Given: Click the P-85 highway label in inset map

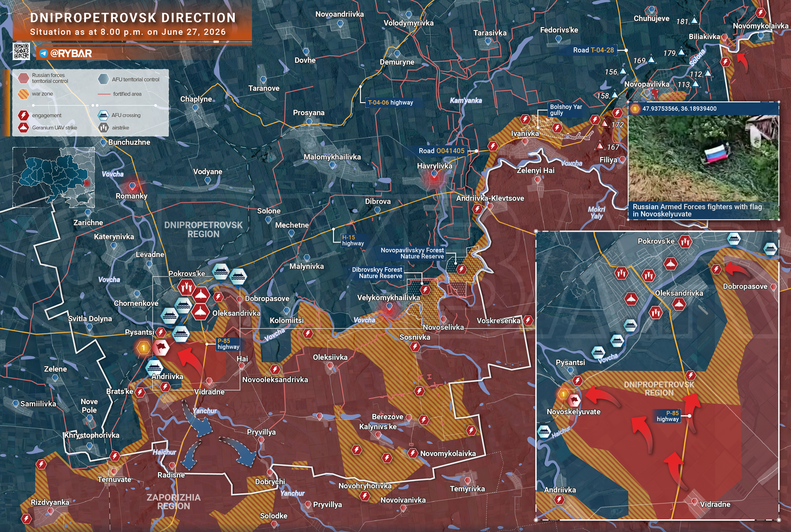Looking at the screenshot, I should (667, 416).
